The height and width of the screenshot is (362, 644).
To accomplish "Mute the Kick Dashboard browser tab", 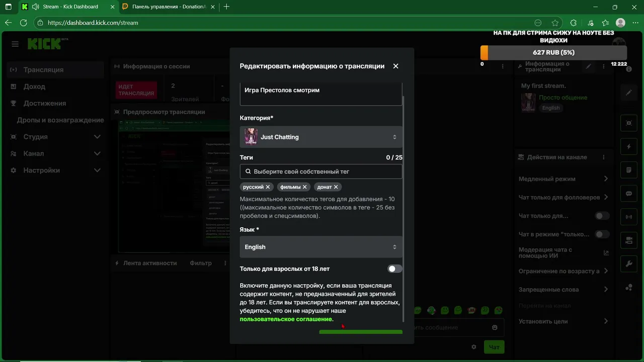I will pos(35,7).
